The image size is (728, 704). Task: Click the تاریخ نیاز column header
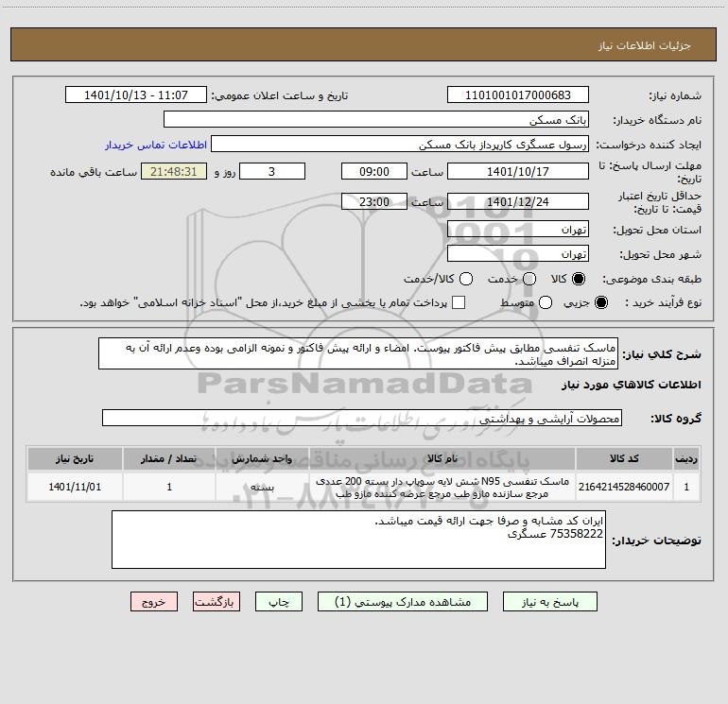pos(75,458)
